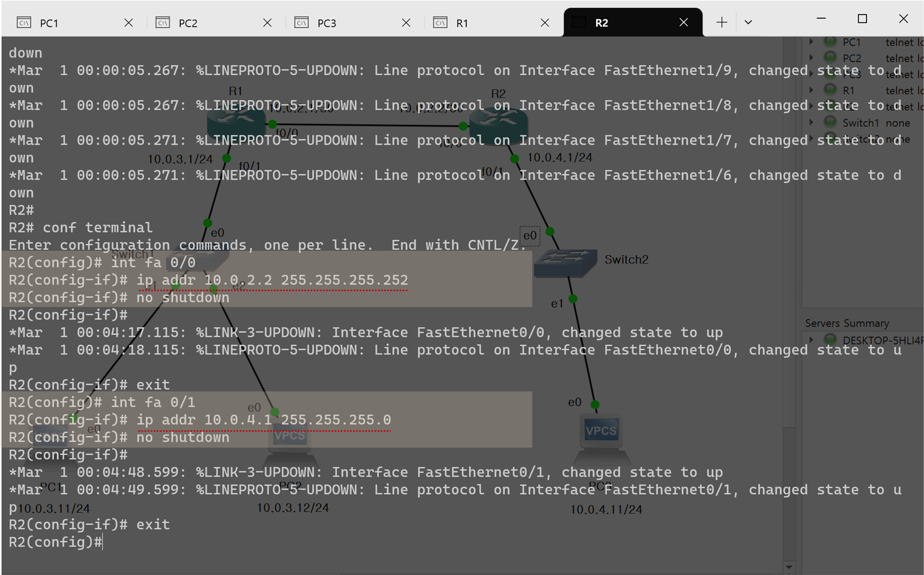Select the Switch2 device icon in topology
924x575 pixels.
coord(565,263)
